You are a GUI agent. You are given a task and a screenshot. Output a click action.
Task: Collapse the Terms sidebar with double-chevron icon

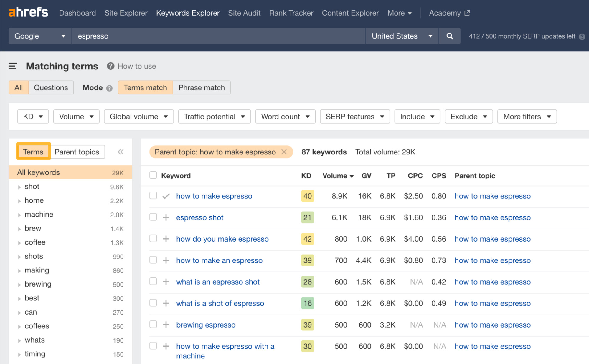120,152
